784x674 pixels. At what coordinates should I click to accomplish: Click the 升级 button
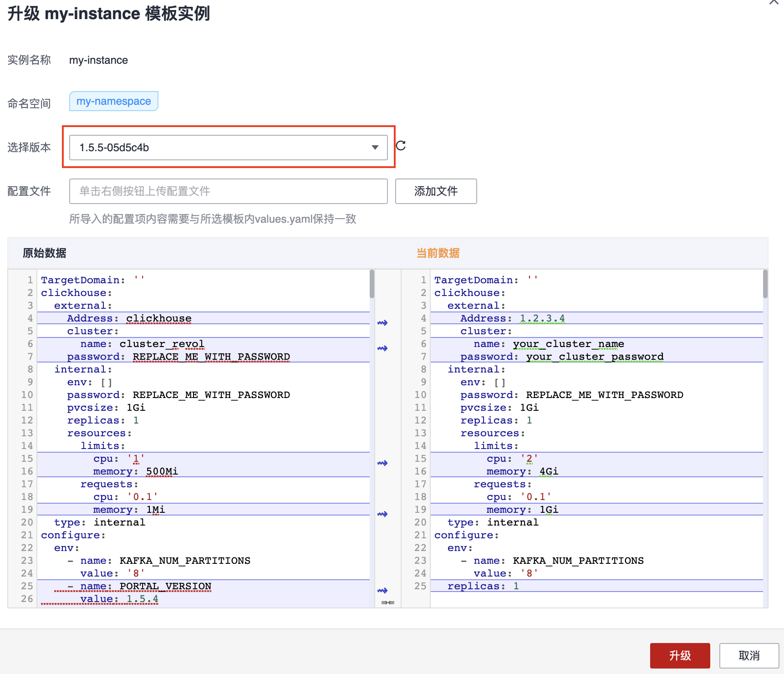point(680,656)
